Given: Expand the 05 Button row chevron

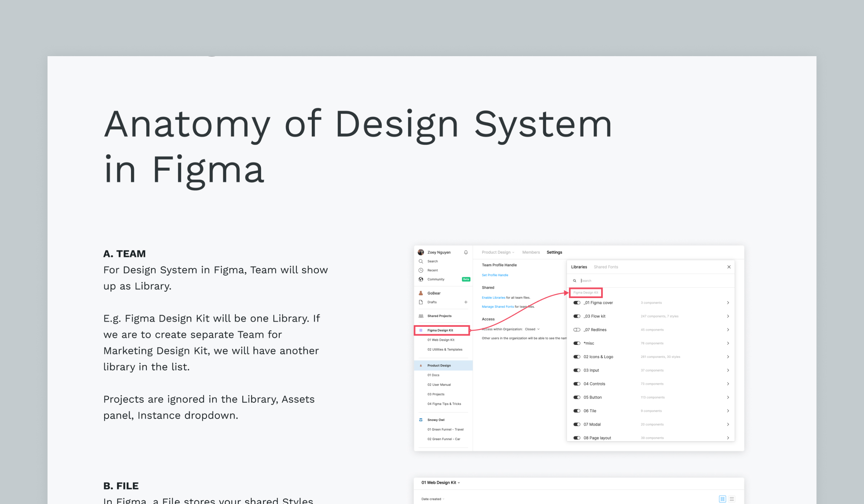Looking at the screenshot, I should (x=728, y=397).
